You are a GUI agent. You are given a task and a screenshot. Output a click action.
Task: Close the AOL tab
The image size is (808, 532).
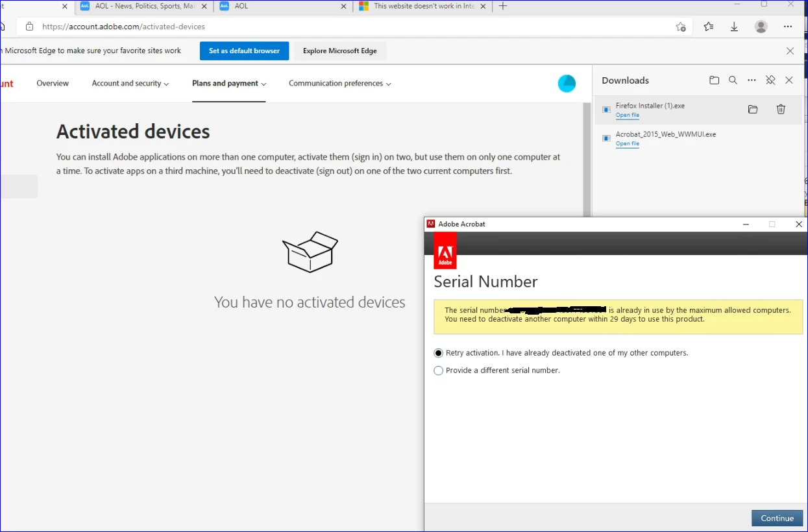tap(344, 6)
